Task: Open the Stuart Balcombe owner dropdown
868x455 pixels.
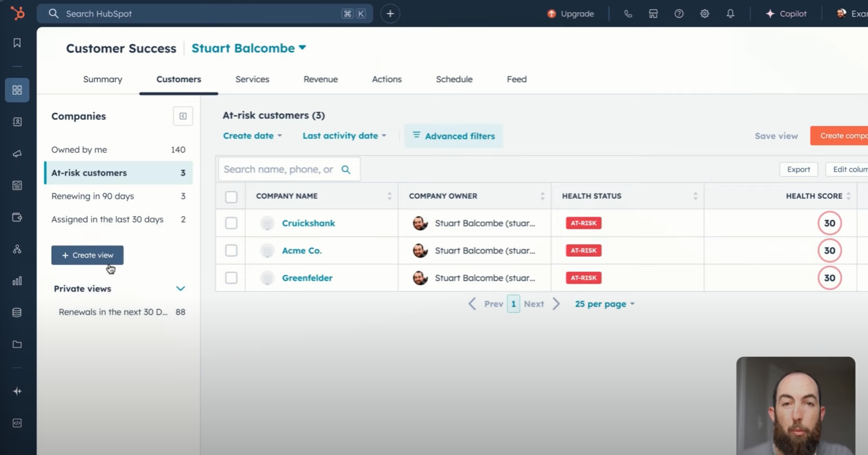Action: (x=249, y=48)
